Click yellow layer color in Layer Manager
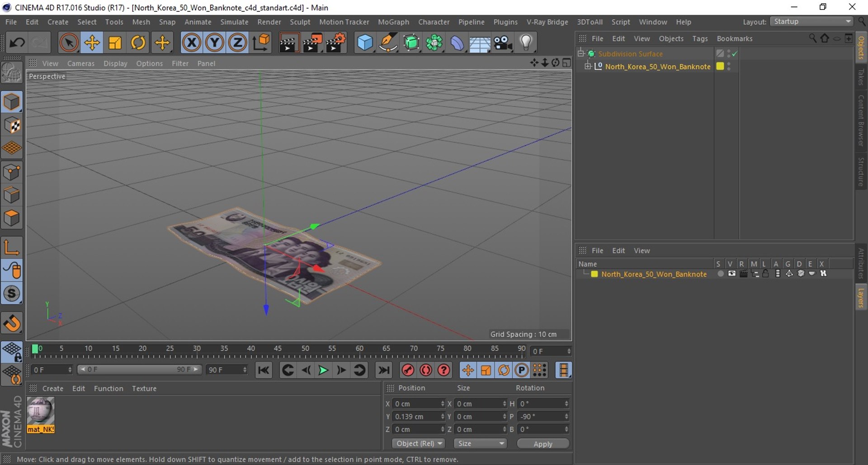 pyautogui.click(x=594, y=274)
